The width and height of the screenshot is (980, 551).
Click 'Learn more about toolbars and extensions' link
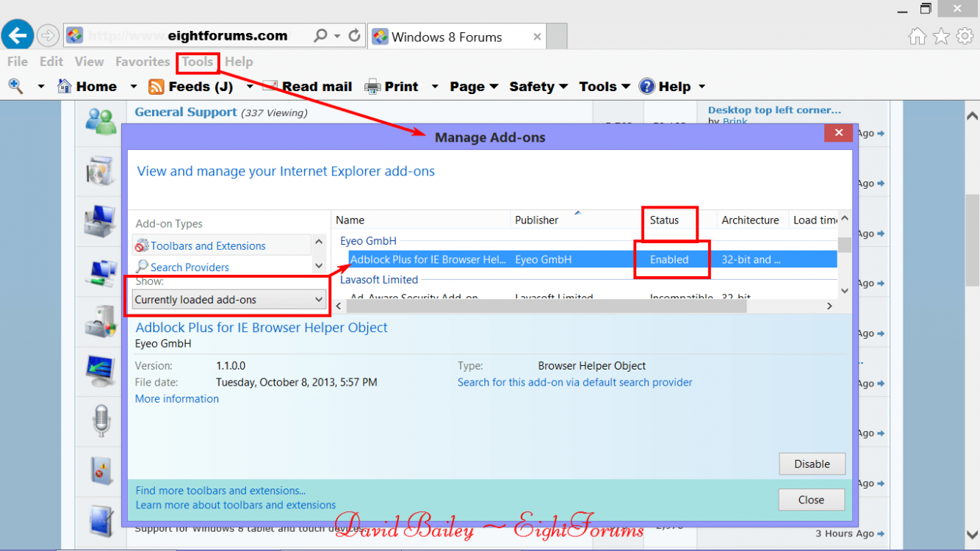click(236, 505)
